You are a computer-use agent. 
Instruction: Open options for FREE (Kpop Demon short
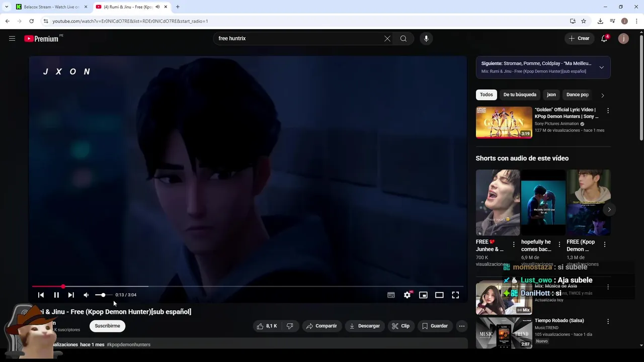click(604, 244)
